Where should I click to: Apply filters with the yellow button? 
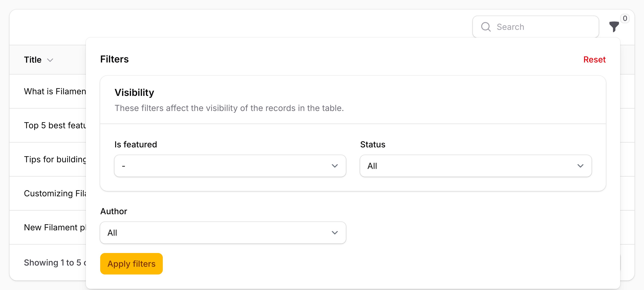point(132,264)
